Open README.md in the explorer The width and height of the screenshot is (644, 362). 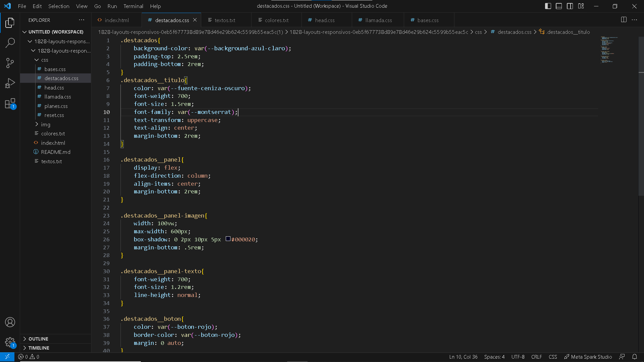pyautogui.click(x=56, y=152)
